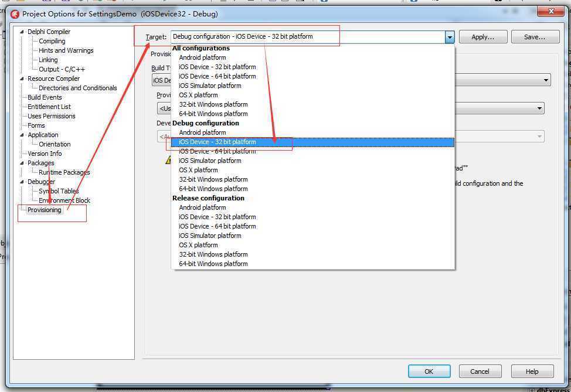The height and width of the screenshot is (392, 571).
Task: Choose Android platform under Release configuration
Action: (x=313, y=207)
